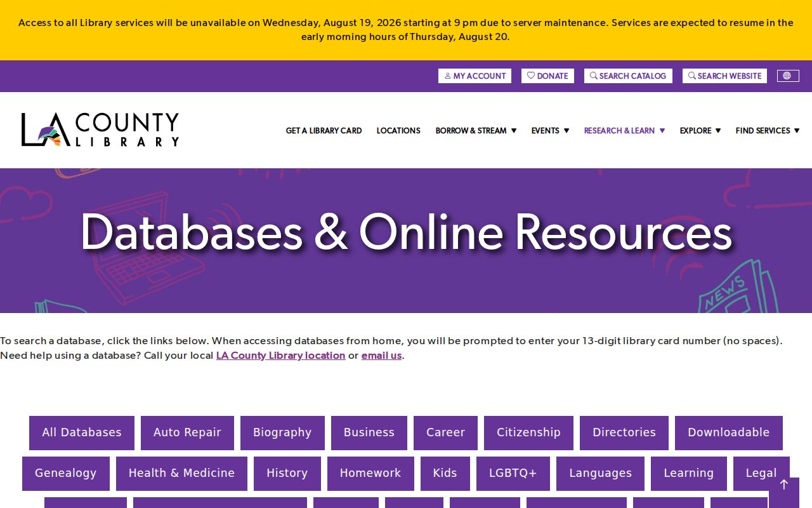The height and width of the screenshot is (508, 812).
Task: Open the Locations menu item
Action: [x=398, y=130]
